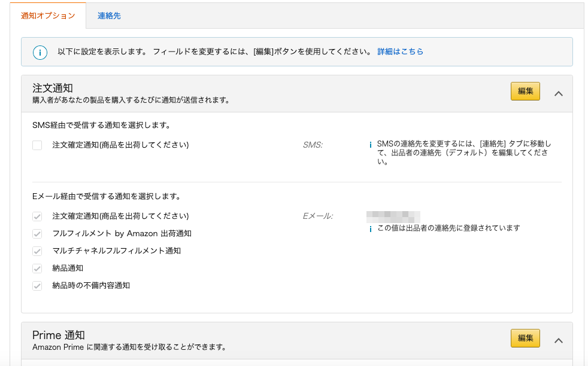Viewport: 588px width, 366px height.
Task: Click the Prime 通知 section heading
Action: pos(59,335)
